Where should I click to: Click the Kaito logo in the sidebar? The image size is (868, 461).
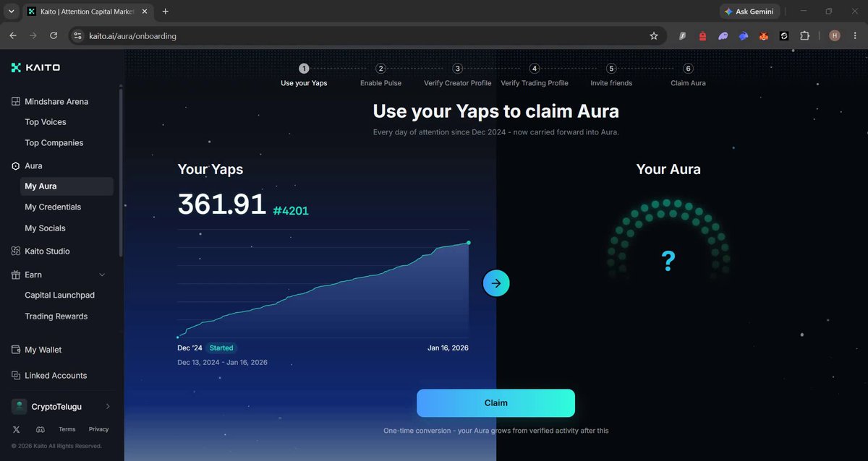coord(35,68)
